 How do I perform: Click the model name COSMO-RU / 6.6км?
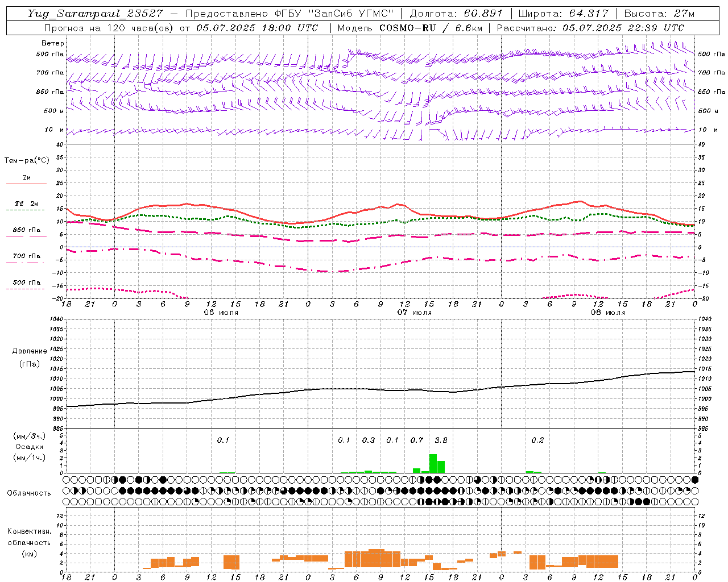click(x=431, y=28)
